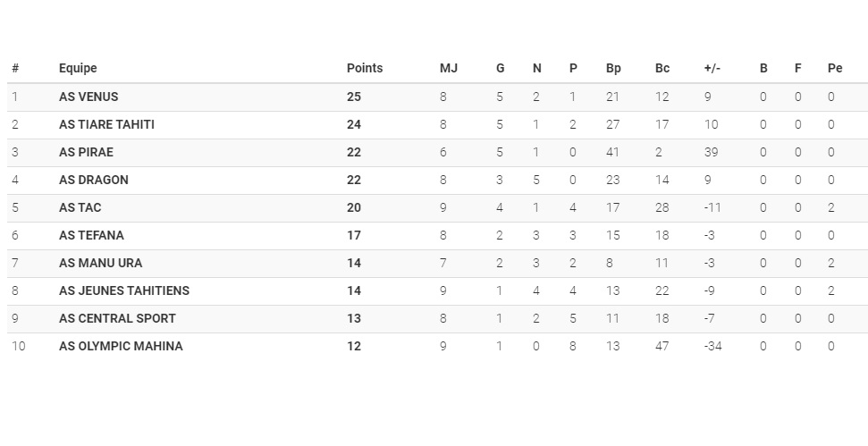Image resolution: width=868 pixels, height=446 pixels.
Task: Select the AS CENTRAL SPORT team name
Action: (x=117, y=318)
